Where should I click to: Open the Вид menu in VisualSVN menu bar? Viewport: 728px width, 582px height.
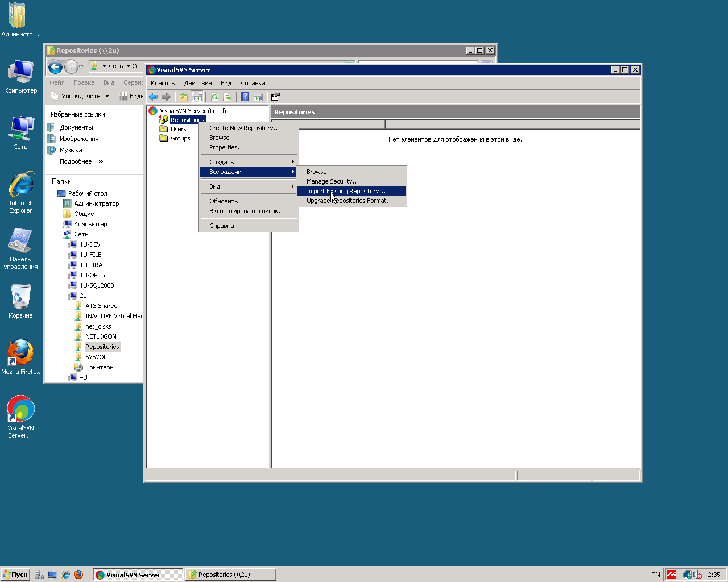[226, 83]
